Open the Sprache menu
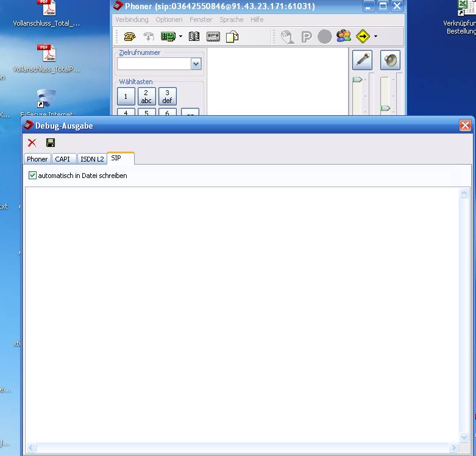This screenshot has width=476, height=456. point(232,20)
